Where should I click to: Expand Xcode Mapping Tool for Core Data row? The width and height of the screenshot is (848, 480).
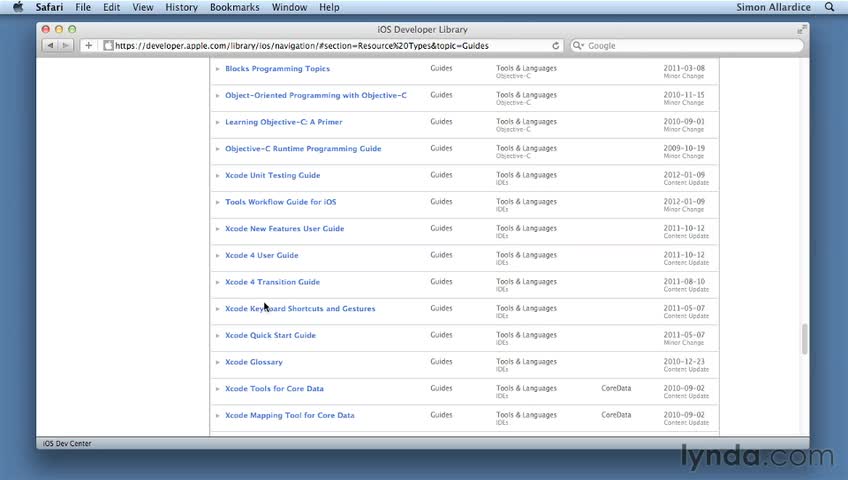tap(217, 416)
